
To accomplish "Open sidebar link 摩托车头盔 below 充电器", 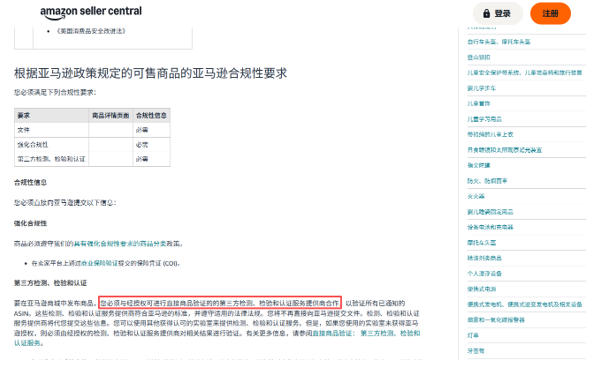I will click(482, 243).
